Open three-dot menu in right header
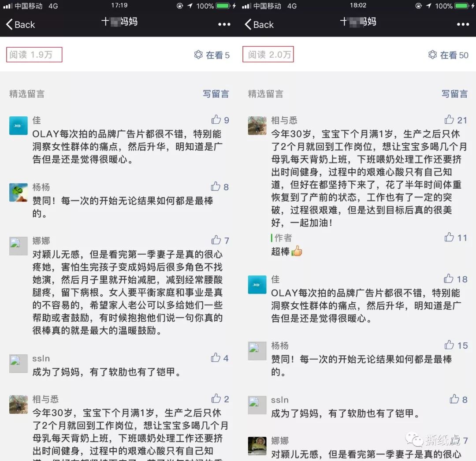The image size is (476, 461). tap(463, 24)
